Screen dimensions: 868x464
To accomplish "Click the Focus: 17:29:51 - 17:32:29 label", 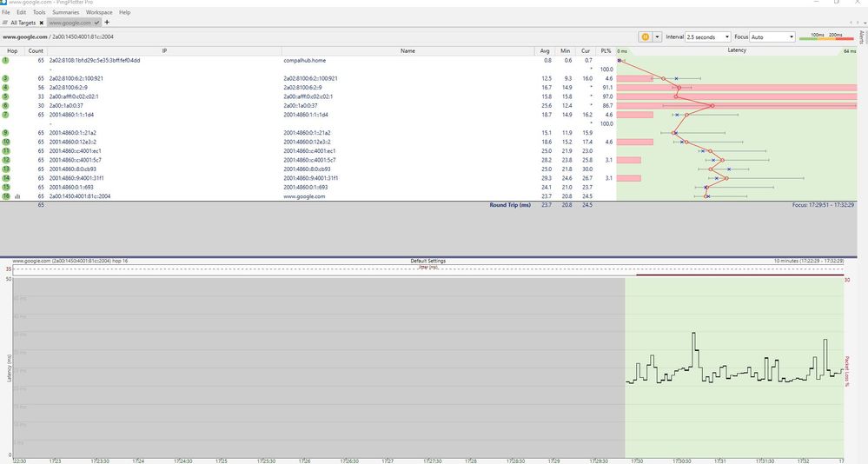I will [x=823, y=205].
